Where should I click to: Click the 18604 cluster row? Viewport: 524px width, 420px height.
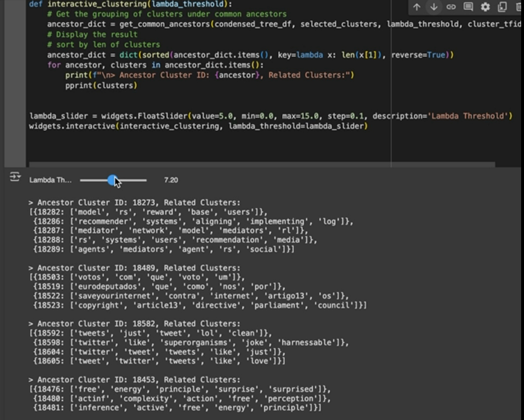pos(159,352)
